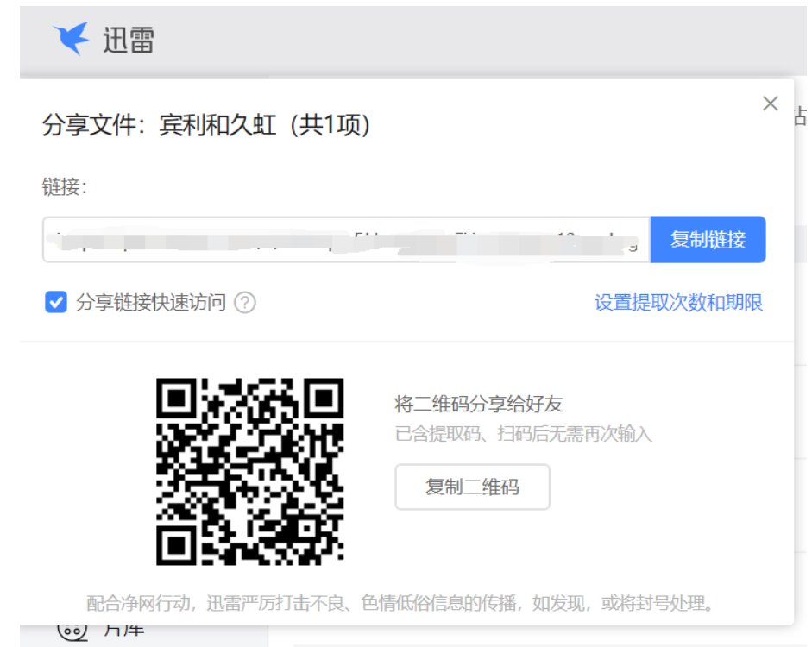This screenshot has width=812, height=647.
Task: Copy QR code with 复制二维码
Action: [472, 487]
